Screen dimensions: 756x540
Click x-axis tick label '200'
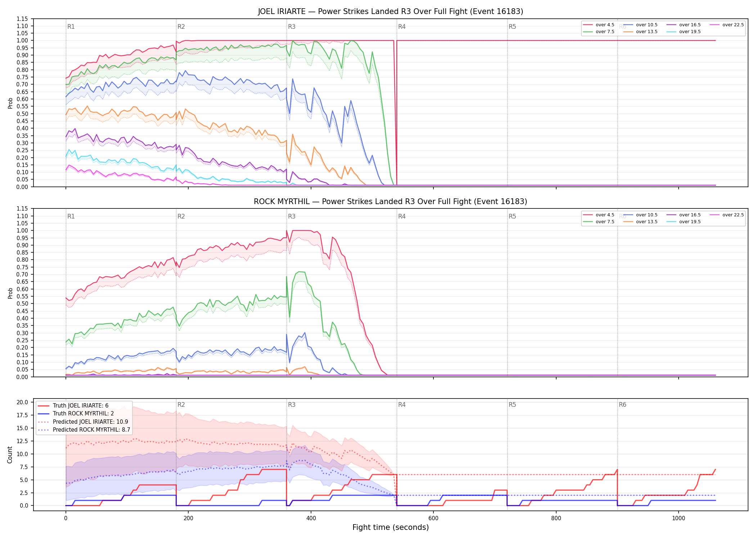tap(188, 518)
